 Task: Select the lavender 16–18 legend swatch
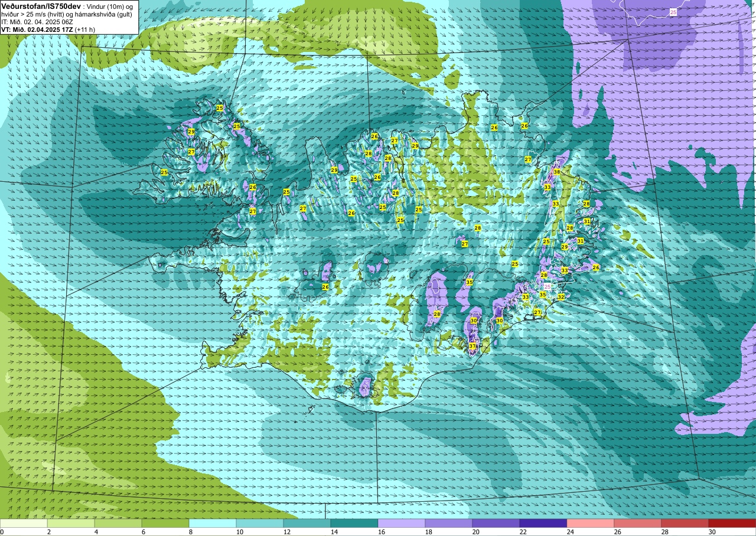(402, 523)
